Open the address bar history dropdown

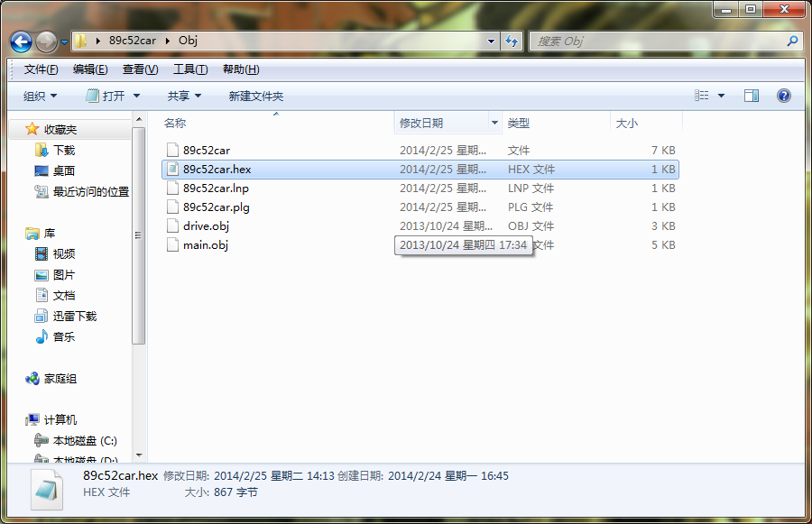(491, 41)
